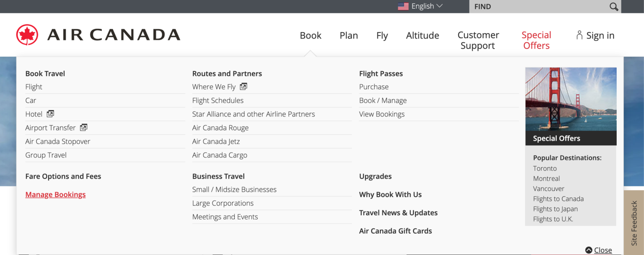The width and height of the screenshot is (644, 255).
Task: Click the external link icon beside Hotel
Action: pyautogui.click(x=50, y=114)
